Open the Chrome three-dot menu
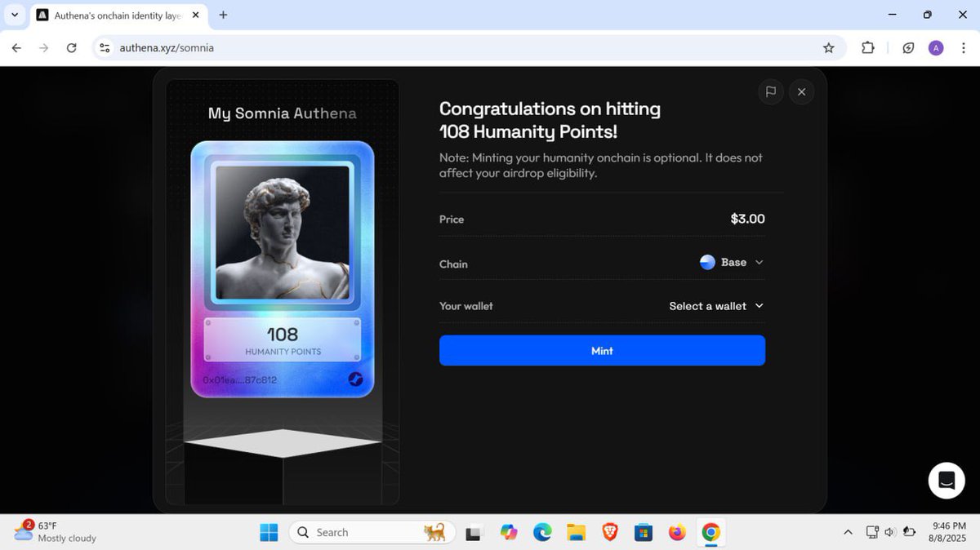Image resolution: width=980 pixels, height=550 pixels. pos(964,48)
